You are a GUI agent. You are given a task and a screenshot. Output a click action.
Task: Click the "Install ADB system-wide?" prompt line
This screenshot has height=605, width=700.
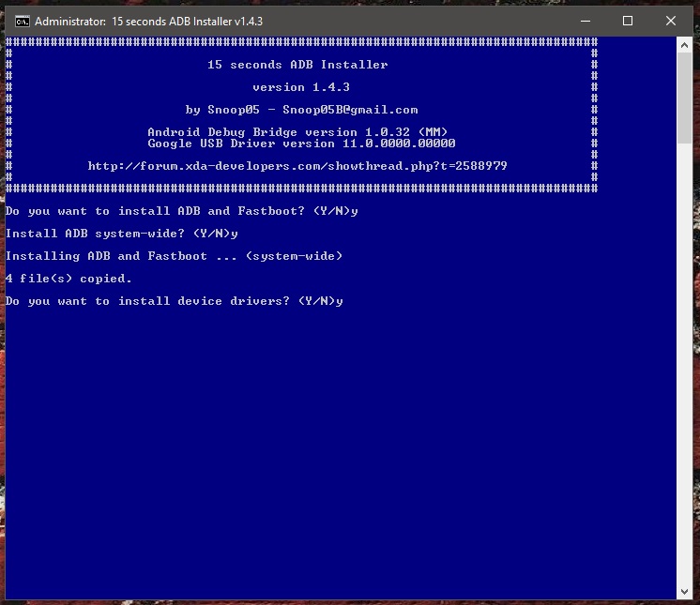point(121,234)
